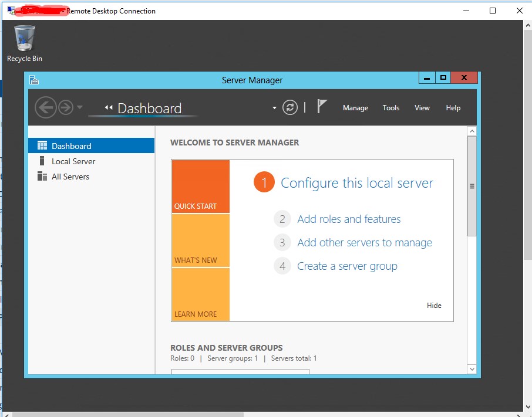
Task: Click the back navigation arrow icon
Action: [x=45, y=107]
